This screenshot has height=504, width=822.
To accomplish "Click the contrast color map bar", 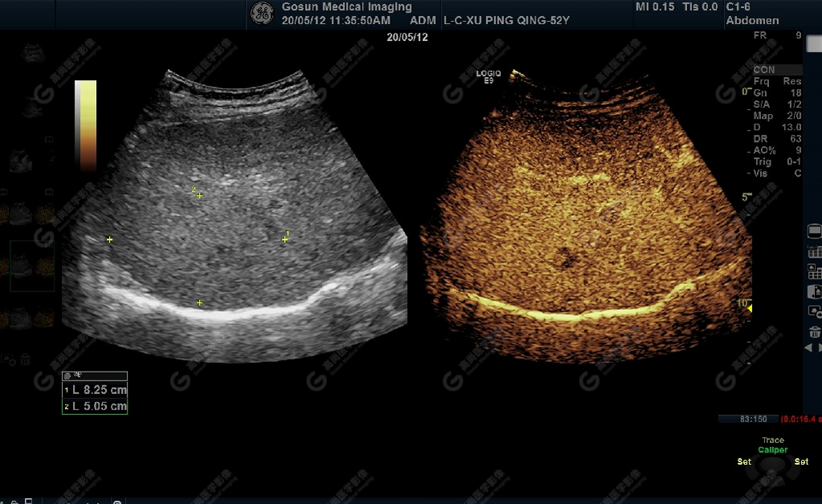I will click(86, 125).
